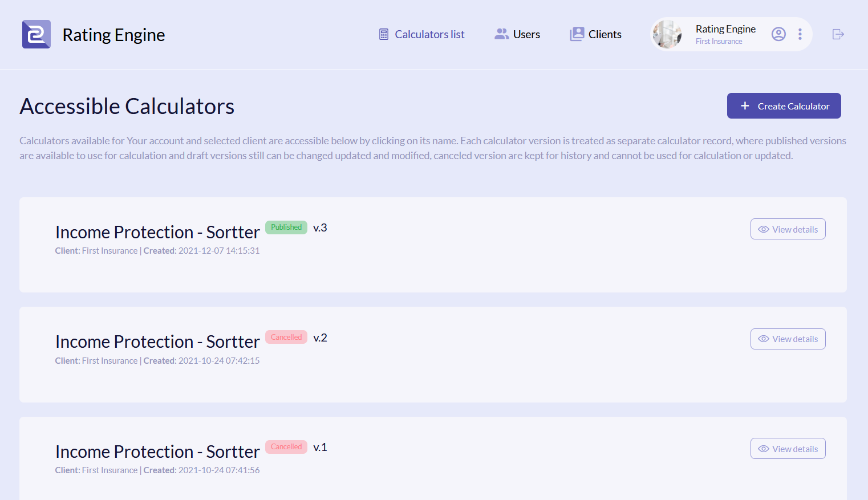
Task: Click the calculator icon beside Calculators list
Action: 384,34
